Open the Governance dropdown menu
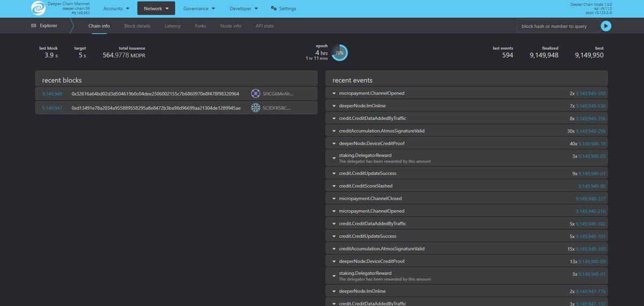Image resolution: width=644 pixels, height=306 pixels. [x=199, y=9]
